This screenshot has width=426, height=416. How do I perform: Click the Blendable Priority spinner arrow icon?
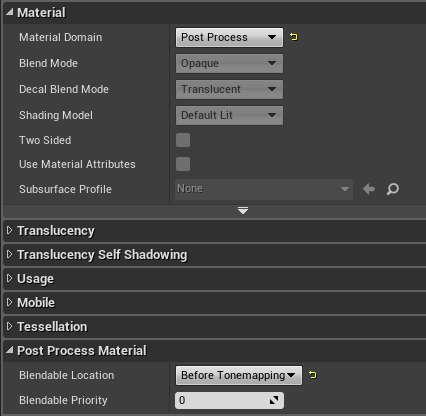[274, 400]
